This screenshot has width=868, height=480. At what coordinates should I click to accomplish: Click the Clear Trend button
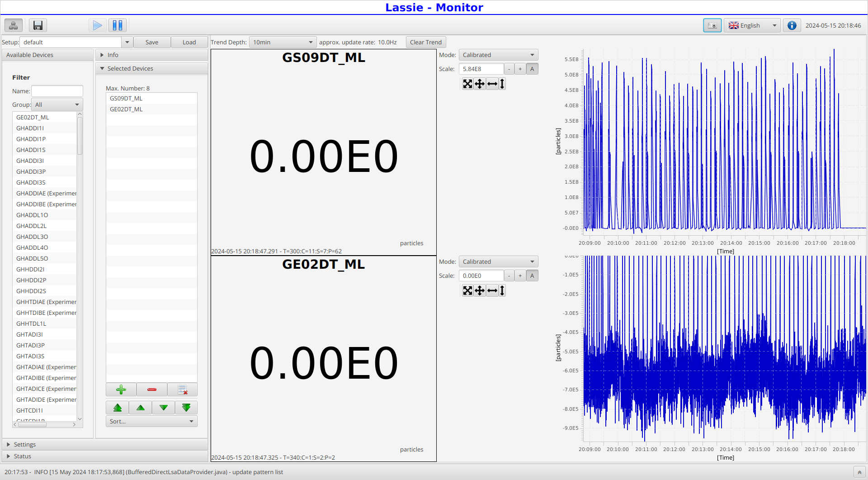(426, 42)
